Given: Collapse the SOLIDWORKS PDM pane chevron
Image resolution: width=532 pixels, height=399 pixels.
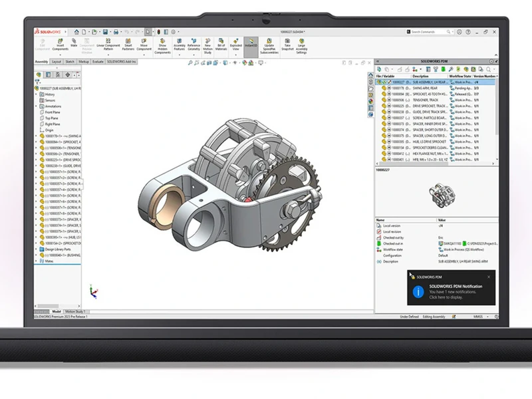Looking at the screenshot, I should point(378,61).
